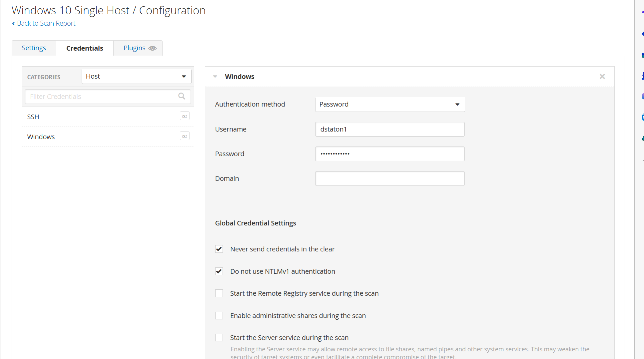This screenshot has width=644, height=359.
Task: Click the back chevron before Back to Scan Report
Action: coord(13,23)
